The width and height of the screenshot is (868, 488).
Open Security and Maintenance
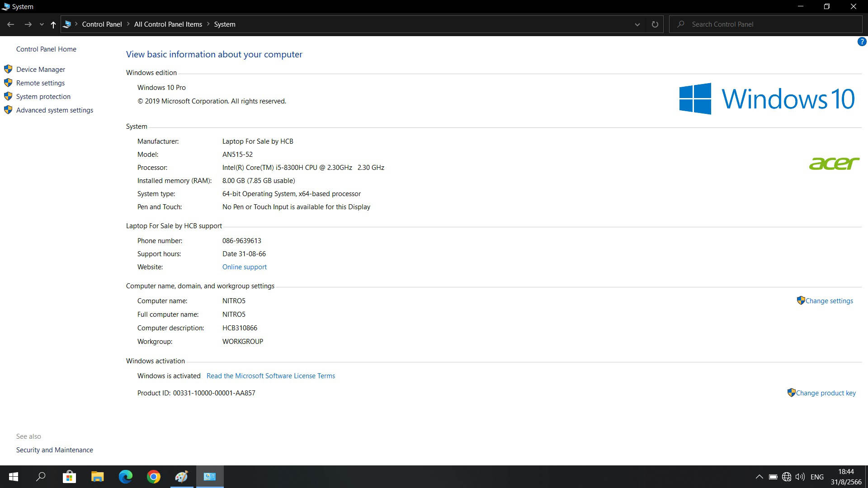[x=55, y=450]
